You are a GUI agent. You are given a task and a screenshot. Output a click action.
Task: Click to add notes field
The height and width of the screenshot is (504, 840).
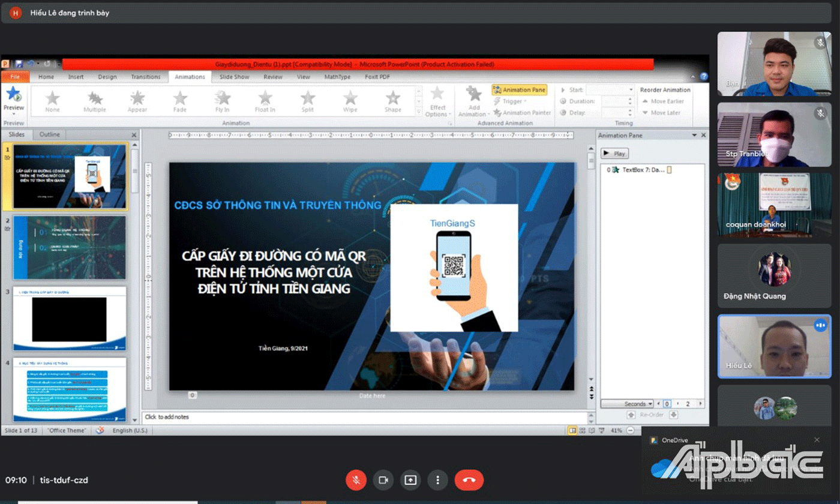click(x=364, y=417)
